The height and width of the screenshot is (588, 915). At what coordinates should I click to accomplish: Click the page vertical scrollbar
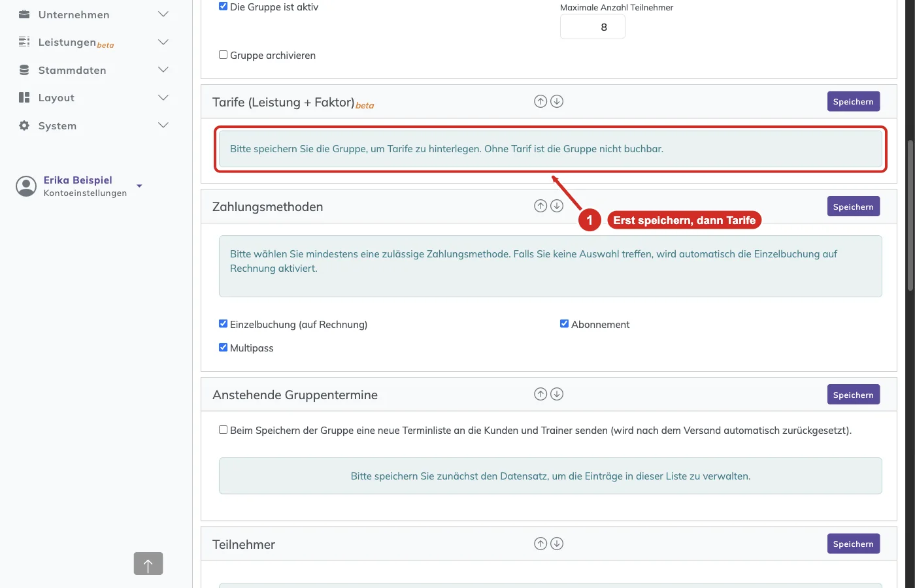point(910,216)
